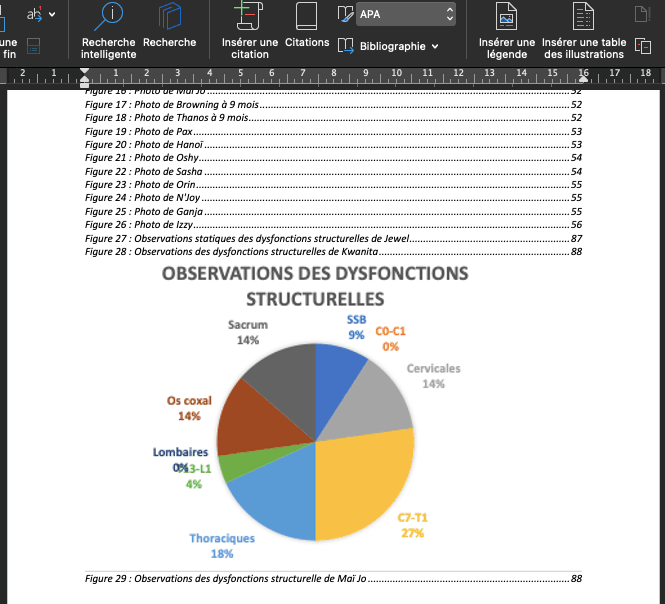Click Insérer une table des illustrations icon
This screenshot has width=665, height=604.
pyautogui.click(x=583, y=16)
